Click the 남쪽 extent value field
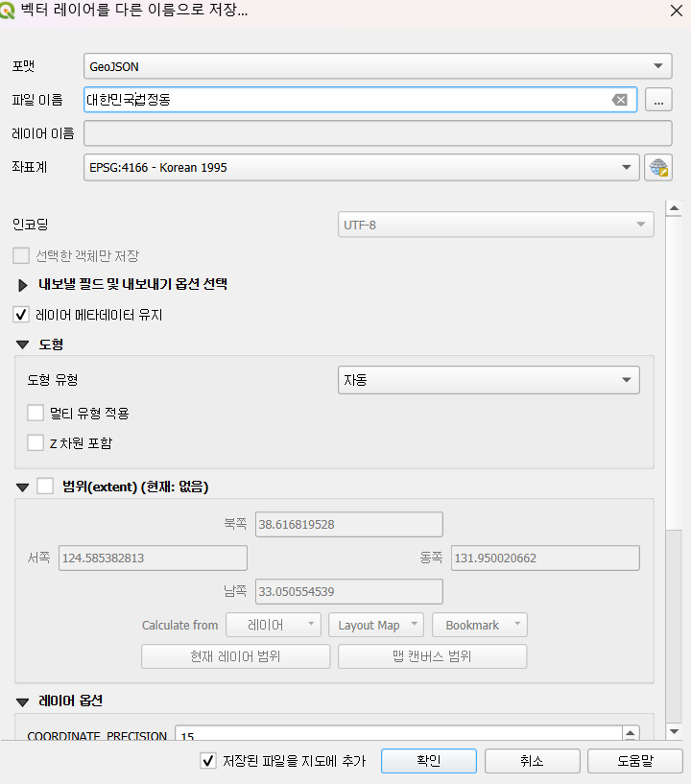 click(349, 591)
